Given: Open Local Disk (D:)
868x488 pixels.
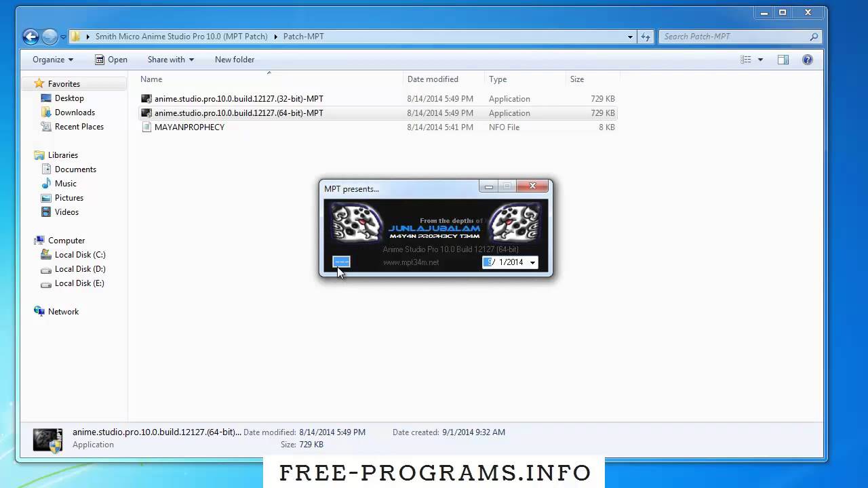Looking at the screenshot, I should coord(80,269).
